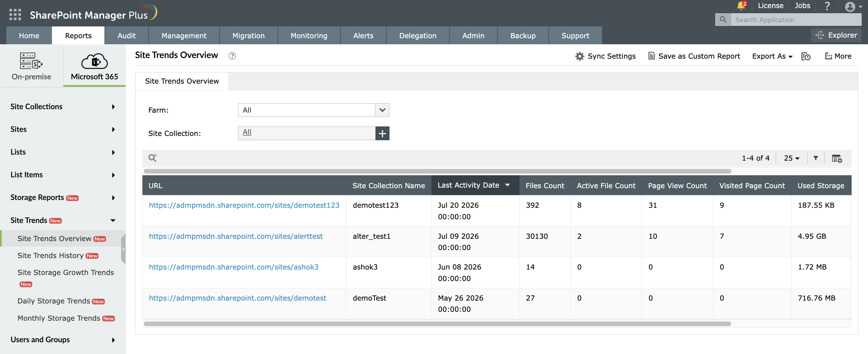Expand the Lists menu

(x=63, y=152)
